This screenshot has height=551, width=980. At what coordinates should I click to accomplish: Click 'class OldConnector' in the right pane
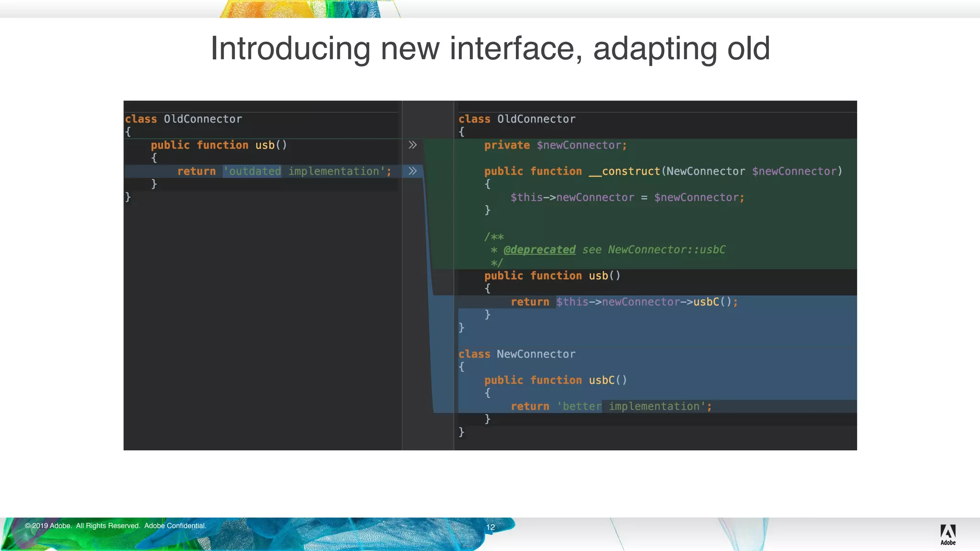point(517,119)
